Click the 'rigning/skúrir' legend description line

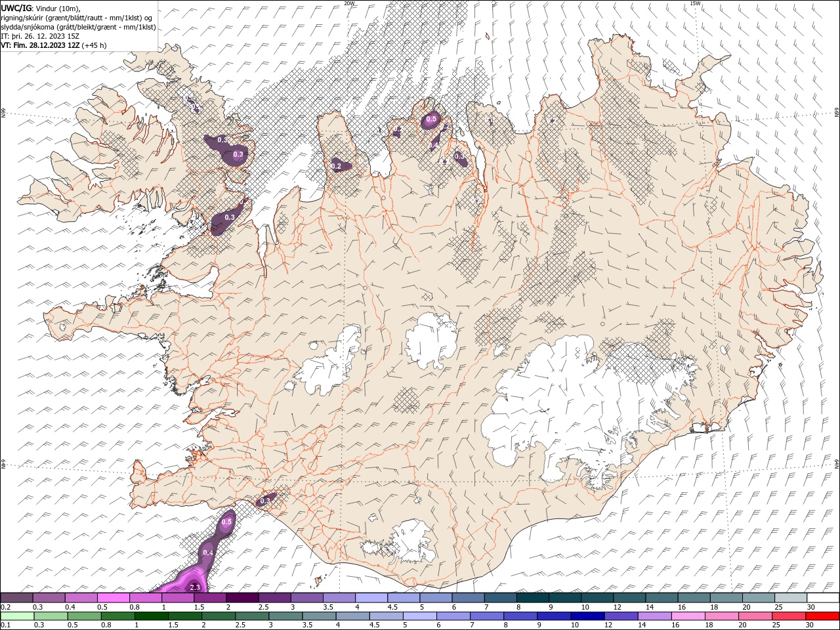pyautogui.click(x=76, y=18)
